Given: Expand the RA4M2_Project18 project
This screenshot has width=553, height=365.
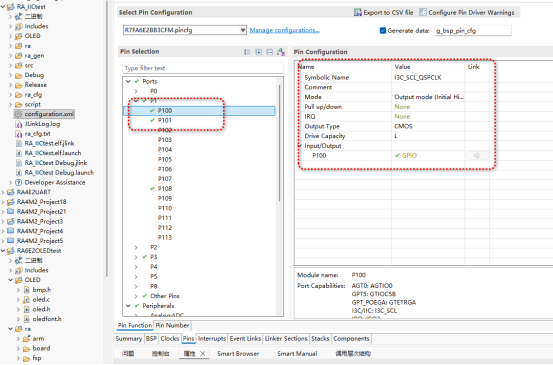Looking at the screenshot, I should (x=3, y=202).
